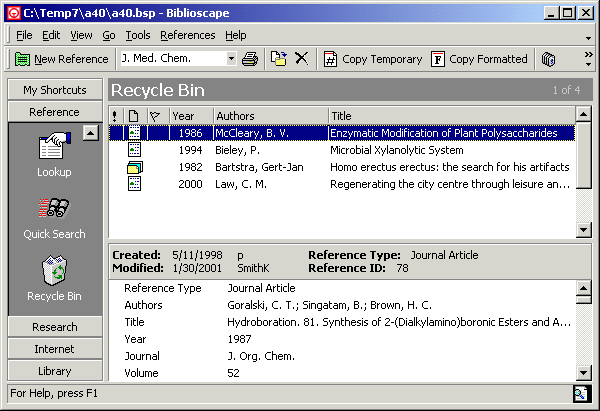Click the sidebar scroll up arrow

click(x=91, y=133)
